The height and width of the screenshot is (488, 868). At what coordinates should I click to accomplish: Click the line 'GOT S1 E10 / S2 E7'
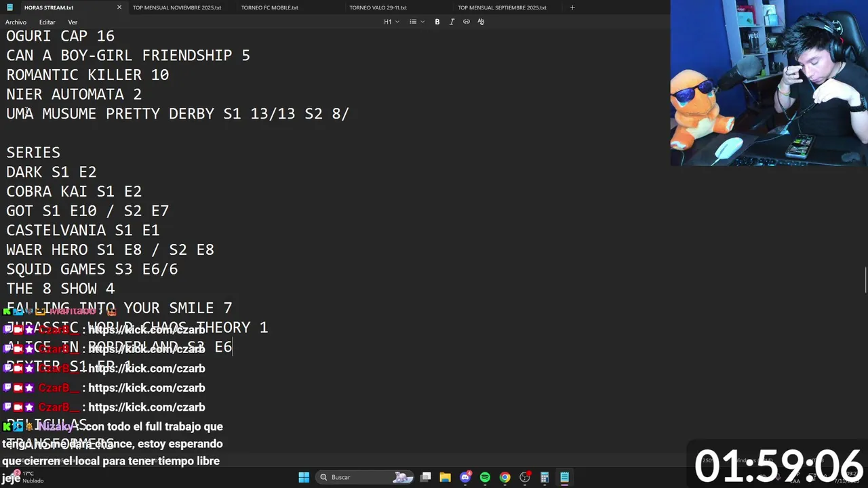tap(87, 211)
